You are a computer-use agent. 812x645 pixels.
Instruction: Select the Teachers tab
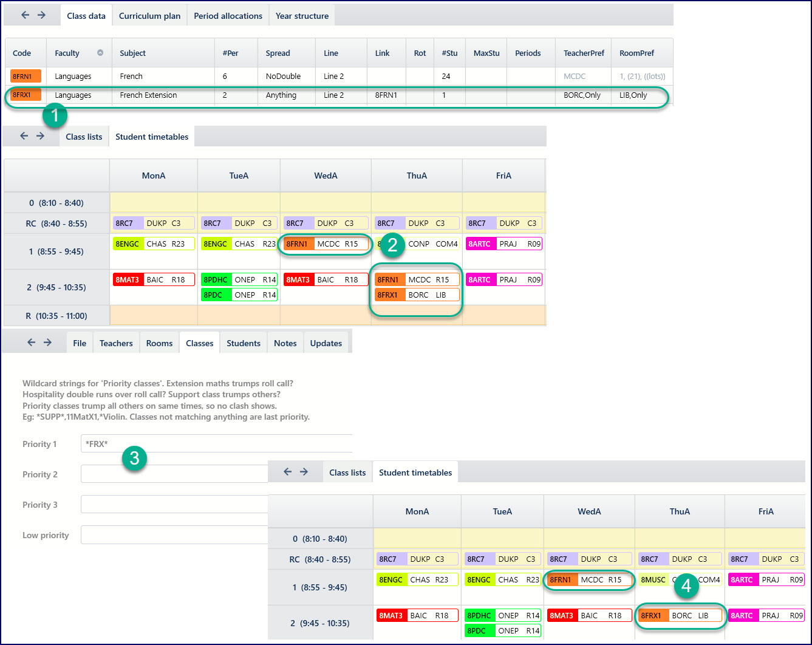[x=116, y=343]
